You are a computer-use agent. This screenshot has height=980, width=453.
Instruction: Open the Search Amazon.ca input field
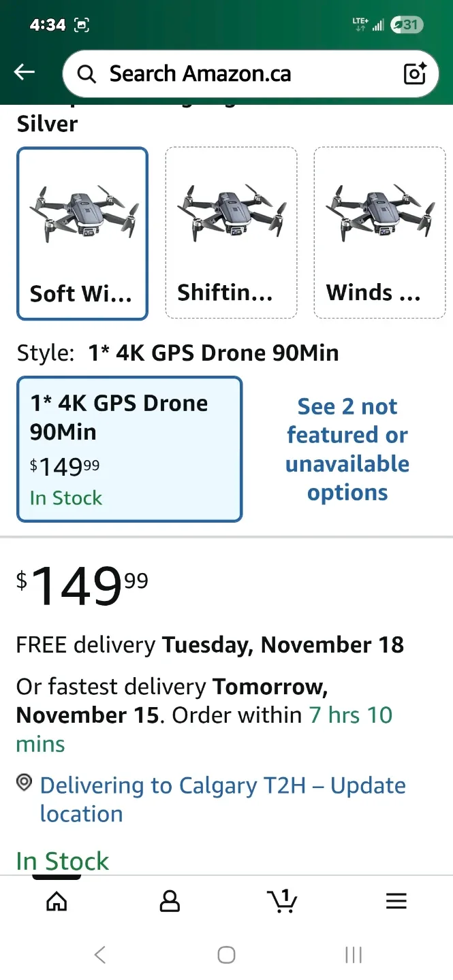225,73
